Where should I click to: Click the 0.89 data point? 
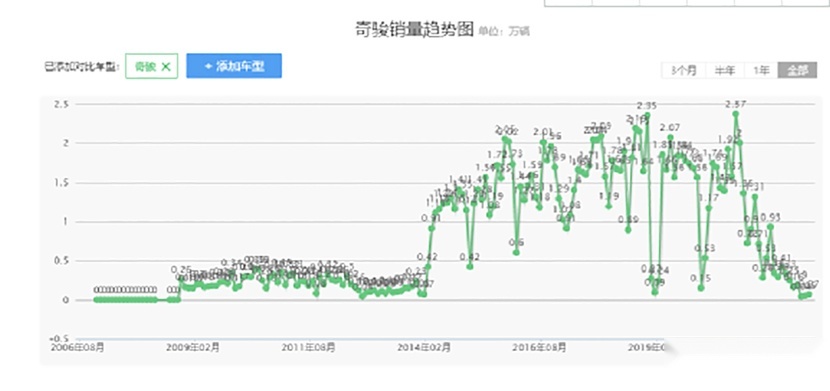click(x=628, y=230)
